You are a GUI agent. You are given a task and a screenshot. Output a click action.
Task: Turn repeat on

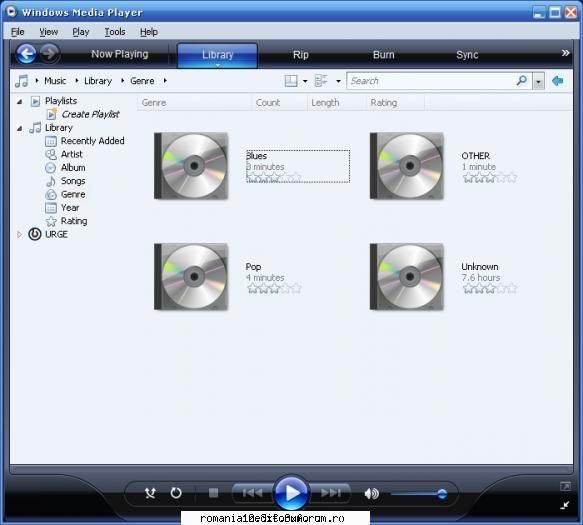tap(176, 493)
